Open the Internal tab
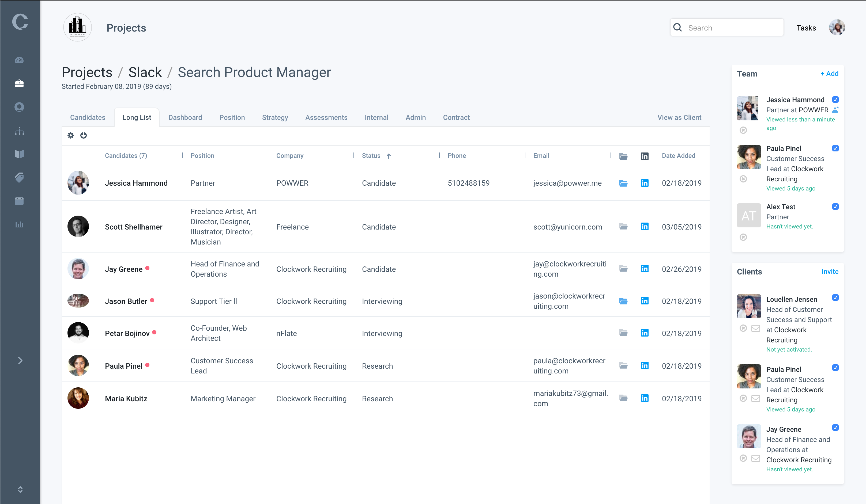Viewport: 866px width, 504px height. (376, 117)
